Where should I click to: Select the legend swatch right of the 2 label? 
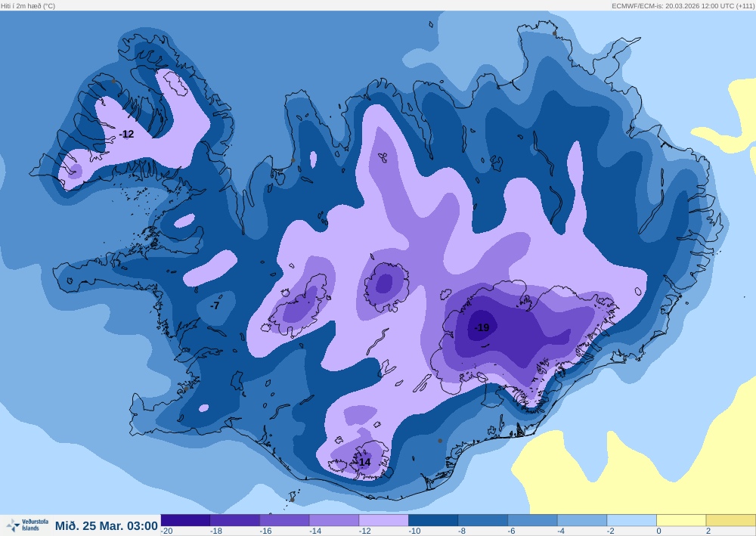coord(731,520)
